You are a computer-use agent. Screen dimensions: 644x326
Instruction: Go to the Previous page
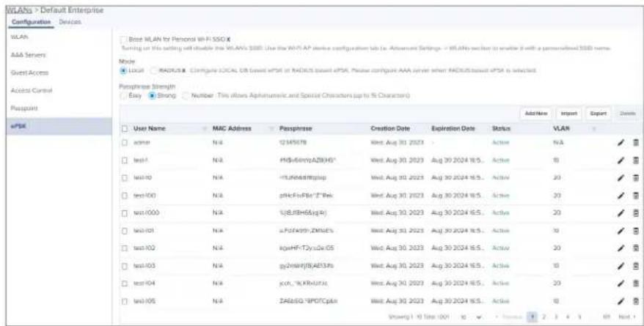pyautogui.click(x=508, y=317)
